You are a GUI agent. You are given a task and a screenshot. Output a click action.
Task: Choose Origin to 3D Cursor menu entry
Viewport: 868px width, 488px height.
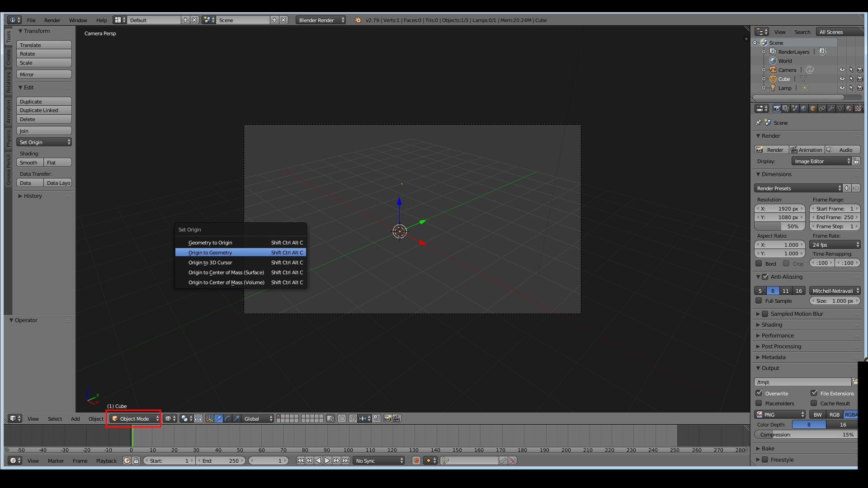[241, 262]
